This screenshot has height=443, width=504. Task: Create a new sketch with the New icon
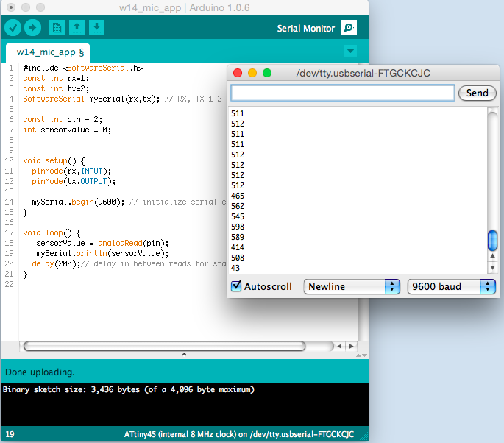[57, 28]
